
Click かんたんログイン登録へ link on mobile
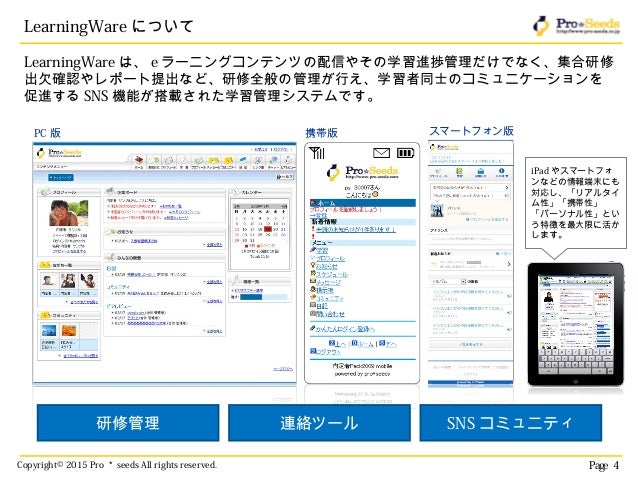pyautogui.click(x=345, y=329)
